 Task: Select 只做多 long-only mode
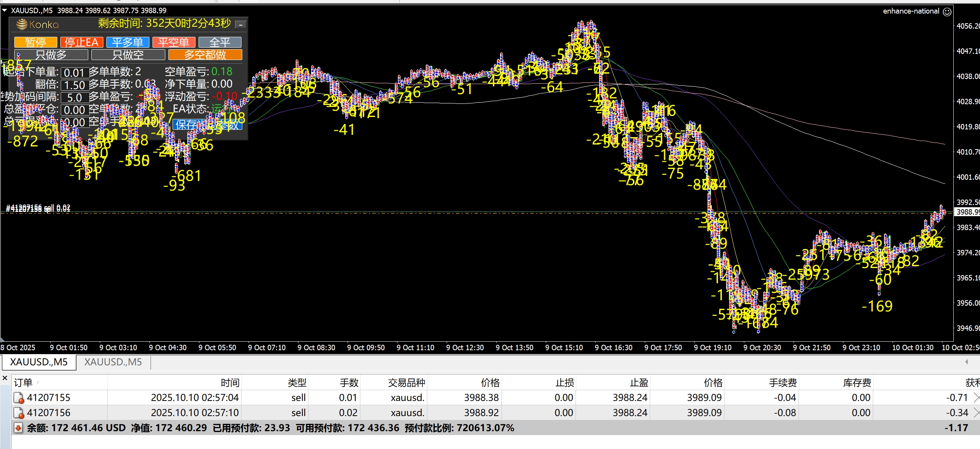tap(51, 55)
